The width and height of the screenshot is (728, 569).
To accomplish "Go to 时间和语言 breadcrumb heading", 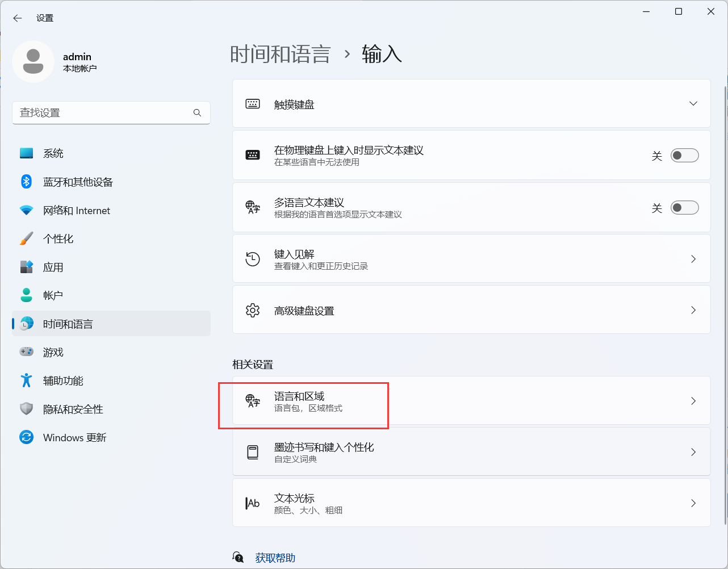I will point(281,55).
